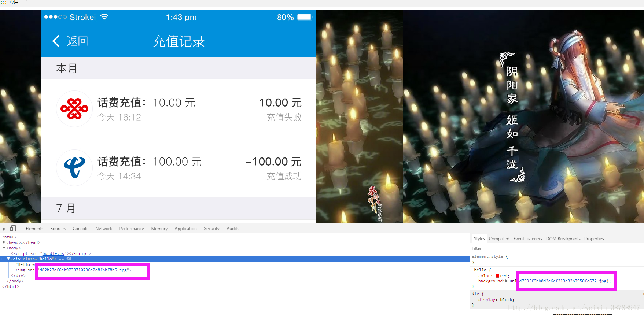Click the 应用 apps bookmark label
The image size is (644, 315).
(x=14, y=2)
